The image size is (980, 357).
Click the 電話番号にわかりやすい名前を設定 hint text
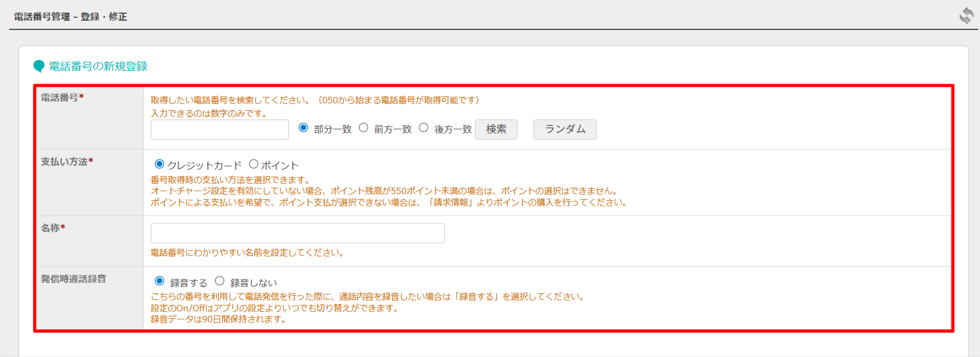tap(249, 252)
